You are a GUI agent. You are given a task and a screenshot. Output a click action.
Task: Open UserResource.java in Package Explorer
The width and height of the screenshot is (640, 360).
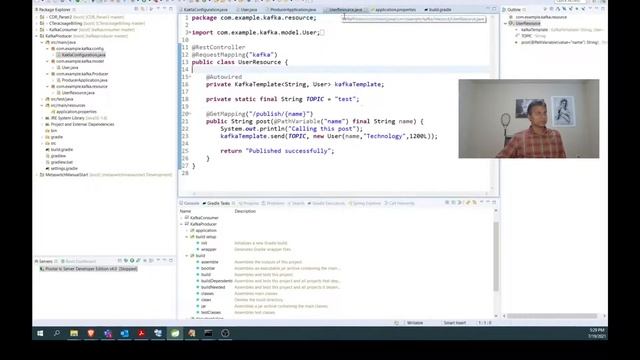[78, 93]
